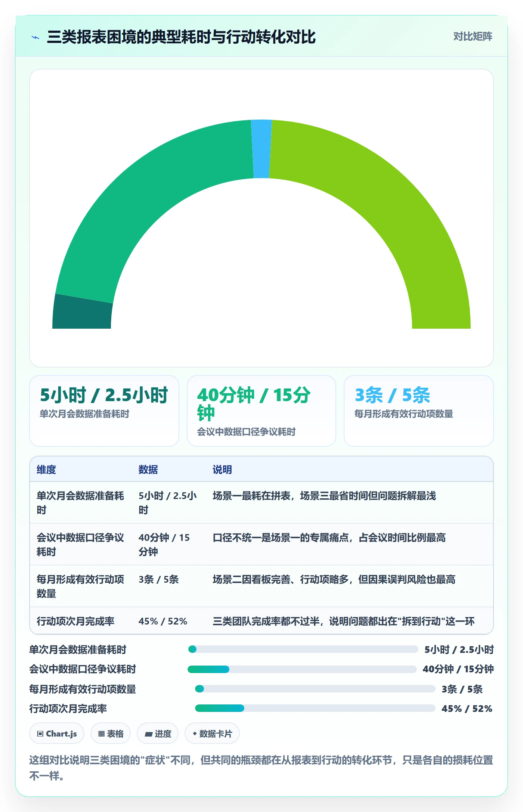Image resolution: width=523 pixels, height=812 pixels.
Task: Click the 行动项次月完成率 progress bar
Action: [315, 708]
